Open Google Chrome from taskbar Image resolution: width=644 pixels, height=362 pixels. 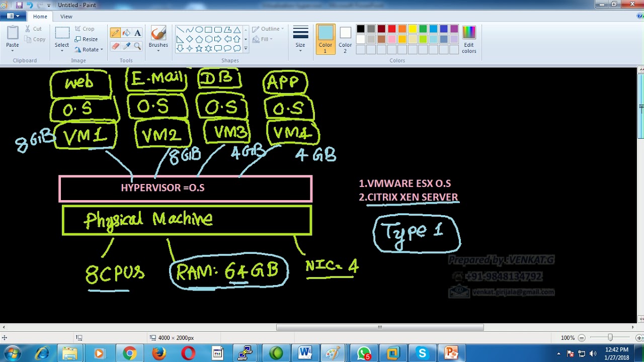click(x=129, y=354)
